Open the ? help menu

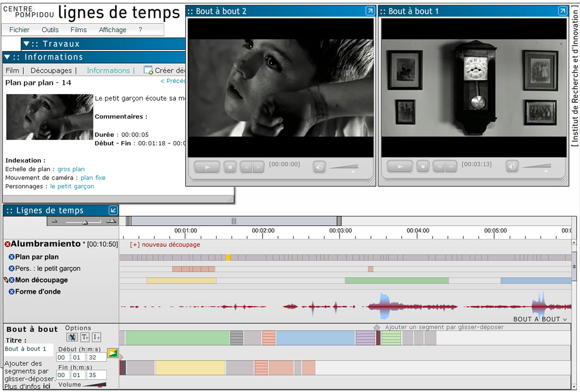coord(140,30)
